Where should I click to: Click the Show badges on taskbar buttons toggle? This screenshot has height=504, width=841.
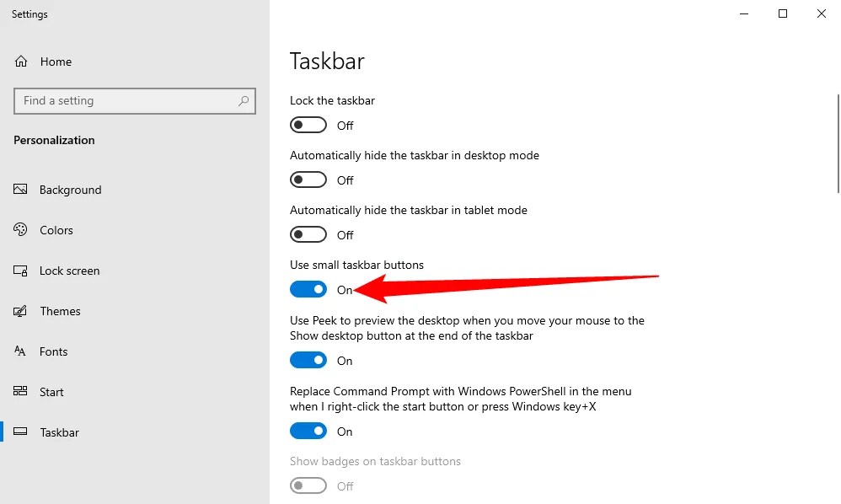click(x=308, y=485)
